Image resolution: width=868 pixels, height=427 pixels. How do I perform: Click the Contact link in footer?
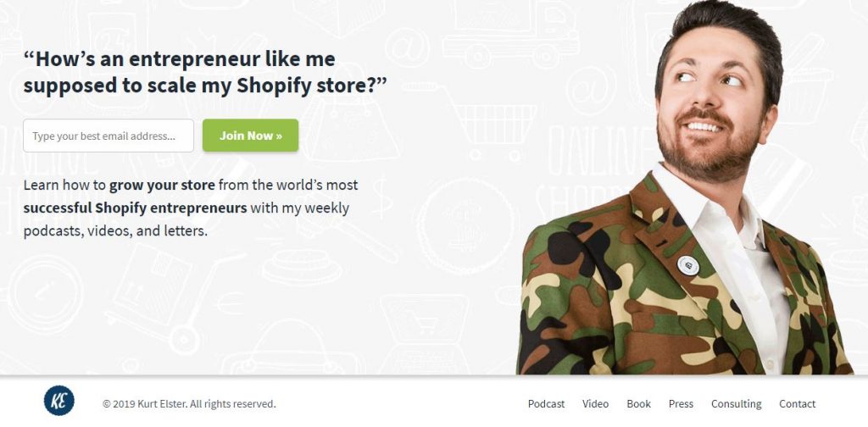[x=797, y=404]
